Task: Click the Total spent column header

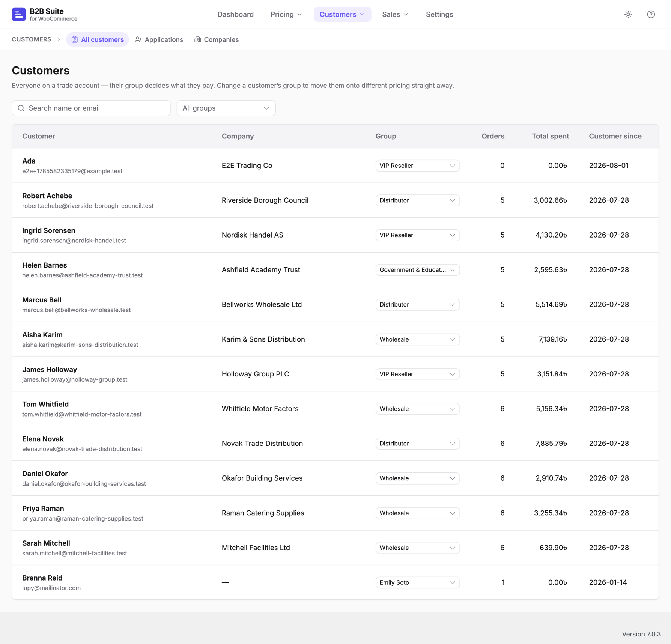Action: pyautogui.click(x=550, y=136)
